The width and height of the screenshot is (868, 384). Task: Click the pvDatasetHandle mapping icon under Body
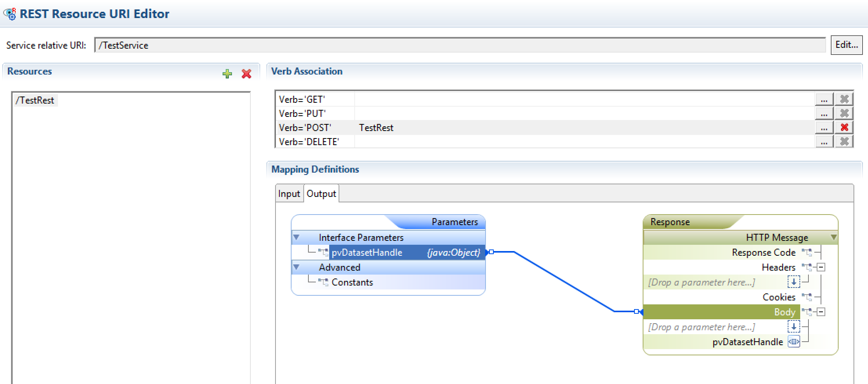(x=794, y=342)
